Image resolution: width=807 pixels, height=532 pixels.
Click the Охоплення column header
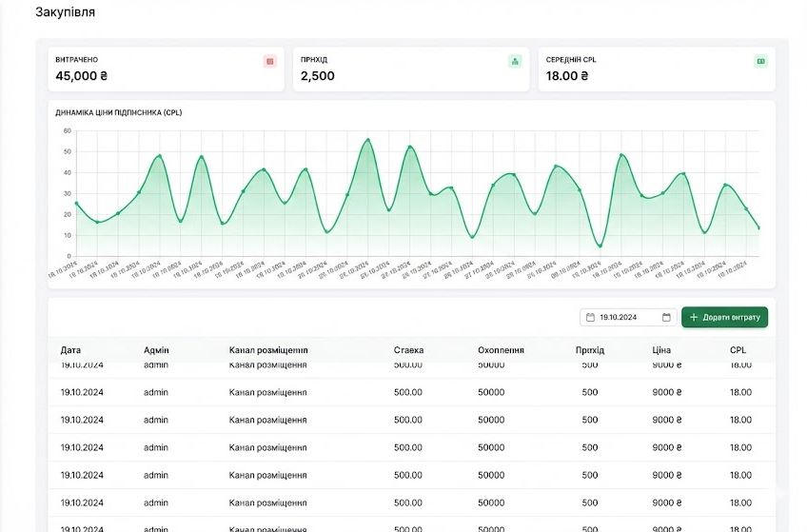pyautogui.click(x=501, y=350)
